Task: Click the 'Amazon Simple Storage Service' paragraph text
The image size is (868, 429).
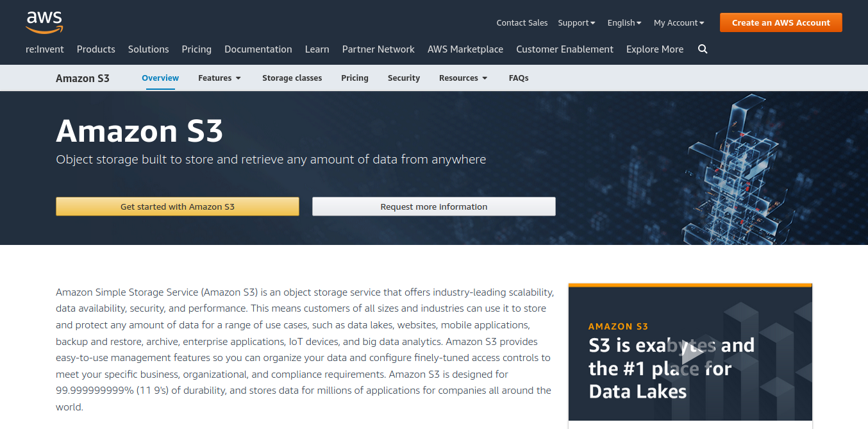Action: tap(305, 349)
